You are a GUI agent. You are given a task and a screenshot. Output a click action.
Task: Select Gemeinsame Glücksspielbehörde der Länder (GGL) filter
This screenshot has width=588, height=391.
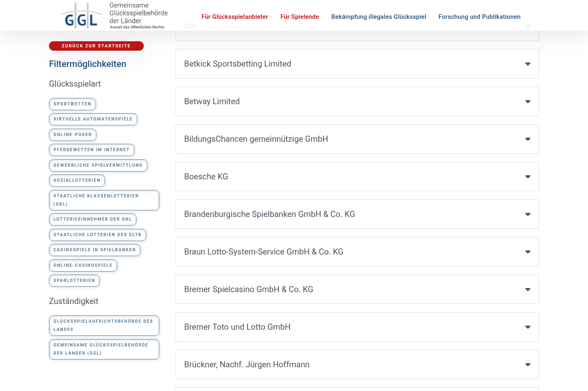click(104, 349)
